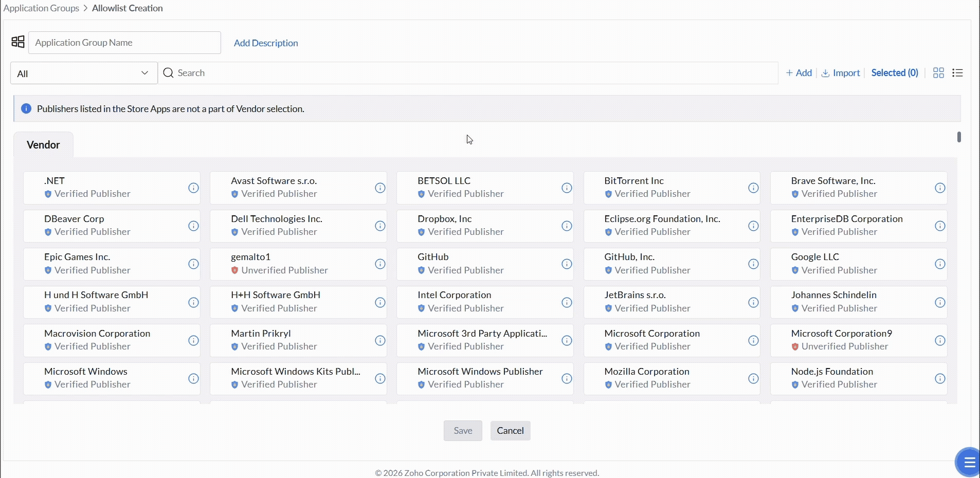Open Intel Corporation info icon
The image size is (980, 478).
(x=567, y=302)
